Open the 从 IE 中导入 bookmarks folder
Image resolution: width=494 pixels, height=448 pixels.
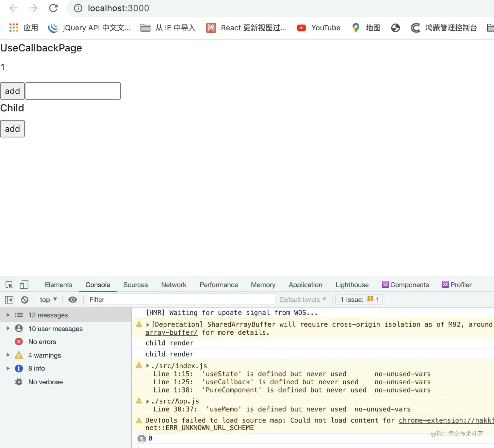pyautogui.click(x=168, y=28)
